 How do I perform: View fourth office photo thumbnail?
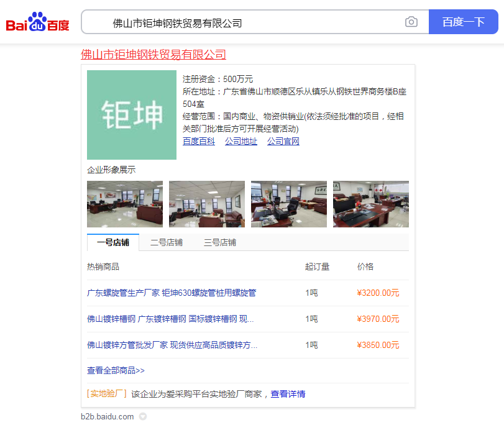pos(370,204)
